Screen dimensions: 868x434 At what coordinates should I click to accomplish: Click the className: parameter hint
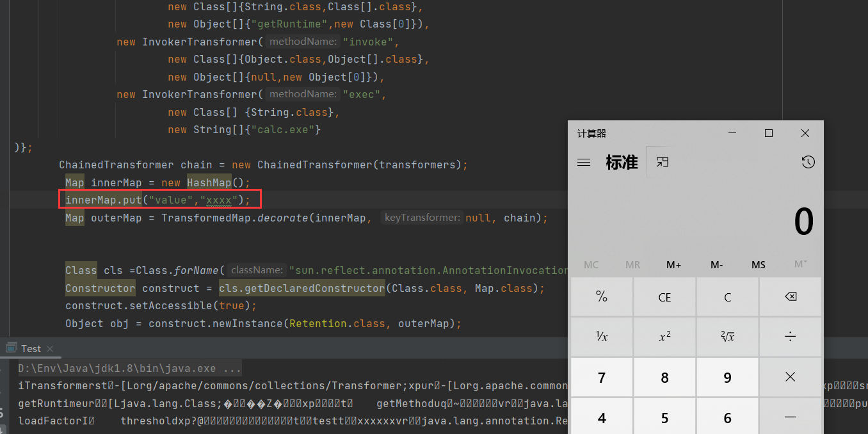pos(257,271)
